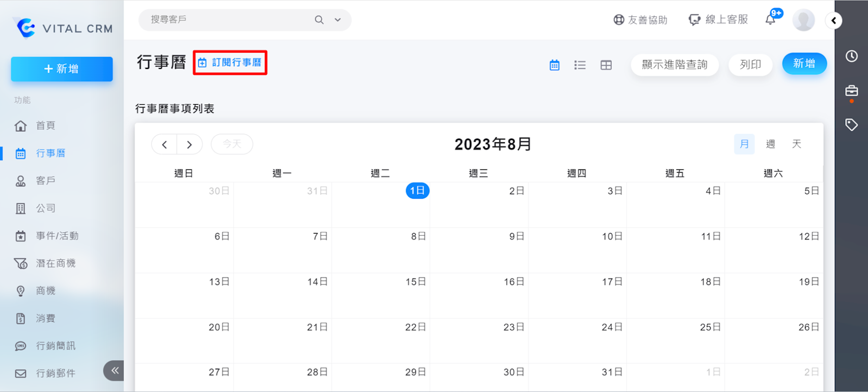Expand the right panel arrow button

pos(834,21)
